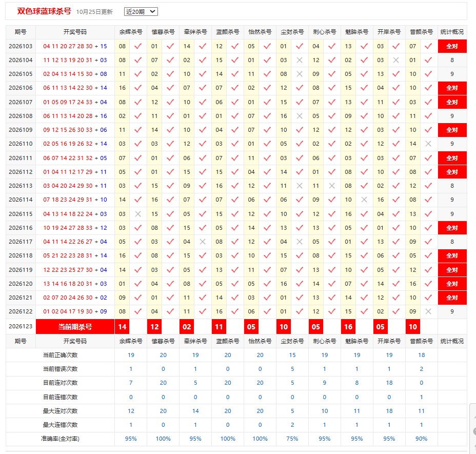Viewport: 476px width, 454px height.
Task: Click the 90% accuracy value for 昔颜杀号
Action: (421, 439)
